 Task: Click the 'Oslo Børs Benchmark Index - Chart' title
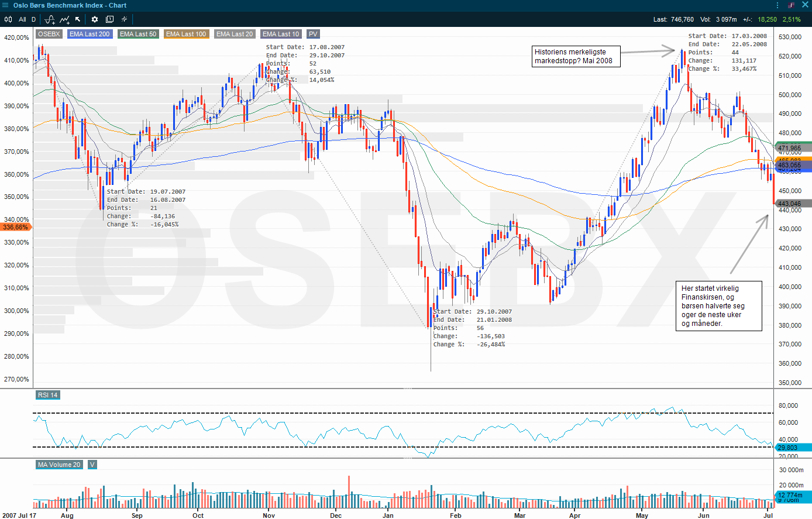click(x=70, y=5)
